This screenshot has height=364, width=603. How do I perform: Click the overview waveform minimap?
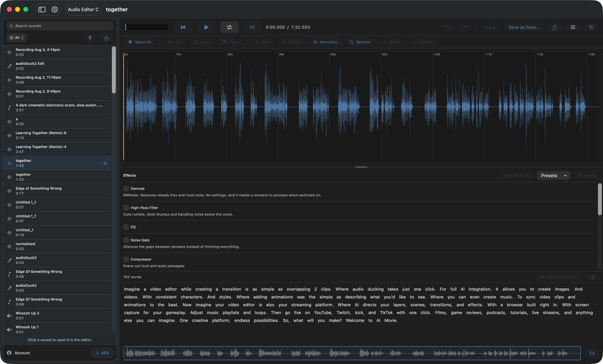(x=352, y=353)
